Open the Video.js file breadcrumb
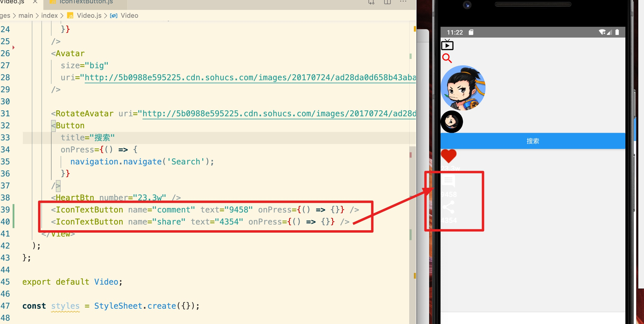 pyautogui.click(x=89, y=16)
